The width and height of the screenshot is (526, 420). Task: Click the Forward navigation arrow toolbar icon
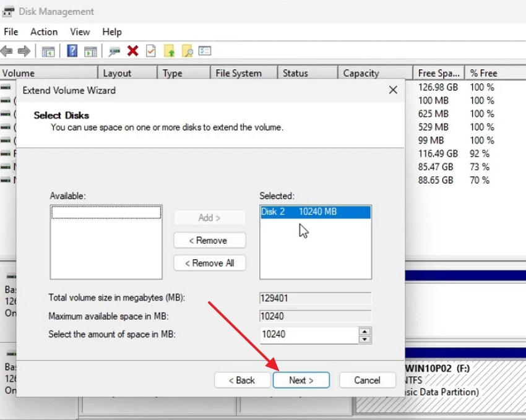[24, 51]
